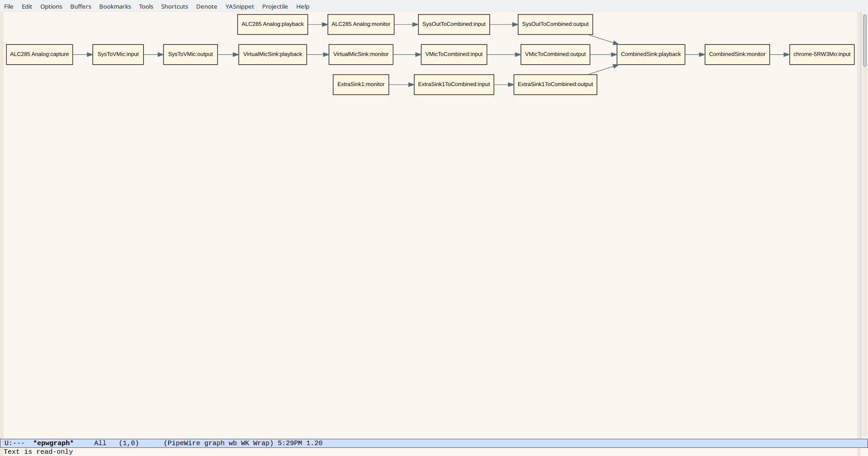Select the ExtraSink1:monitor node
This screenshot has width=868, height=456.
[361, 85]
